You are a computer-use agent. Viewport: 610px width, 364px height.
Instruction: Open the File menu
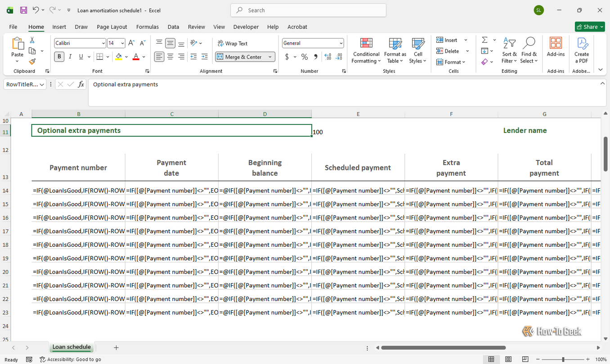[13, 27]
